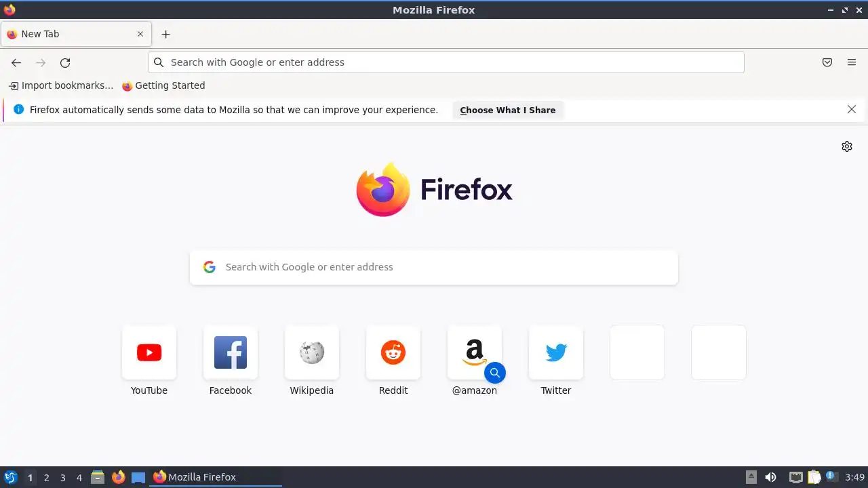The width and height of the screenshot is (868, 488).
Task: Switch to workspace 4
Action: tap(79, 478)
